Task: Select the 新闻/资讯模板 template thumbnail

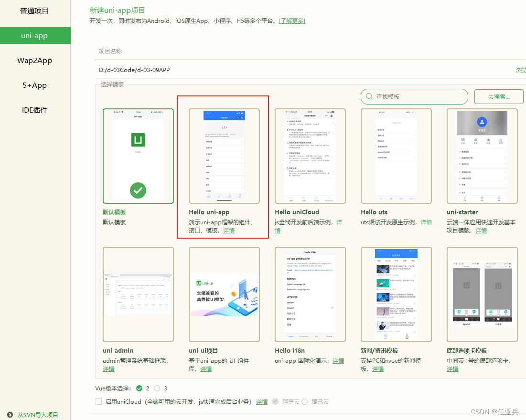Action: 396,294
